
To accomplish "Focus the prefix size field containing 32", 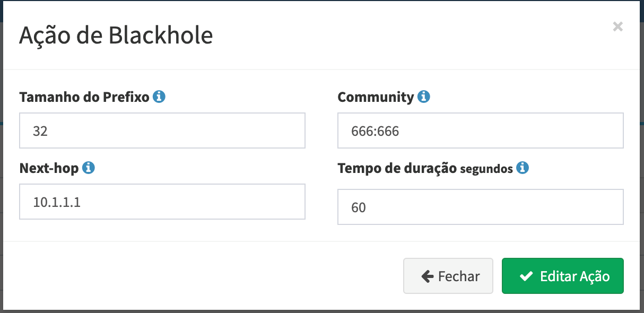I will tap(162, 131).
